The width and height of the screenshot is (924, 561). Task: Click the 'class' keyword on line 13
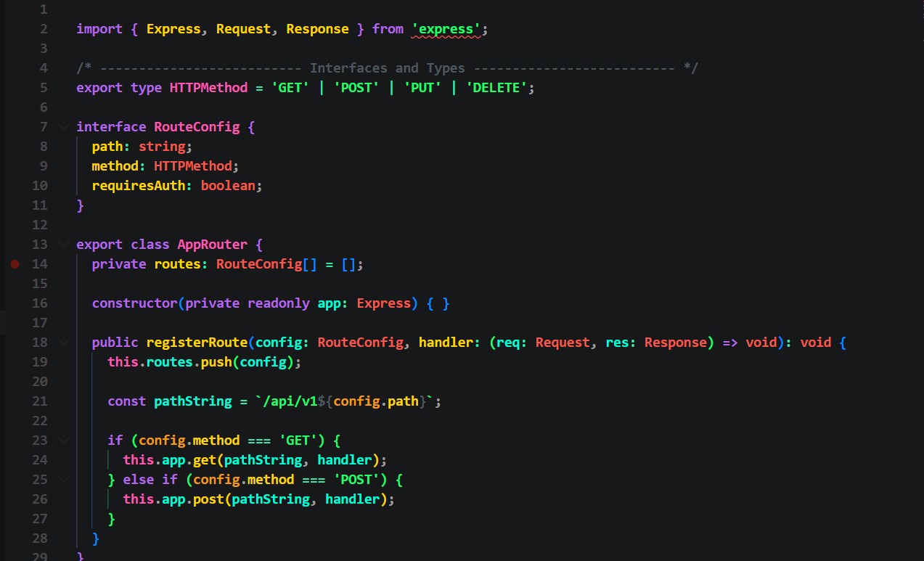click(x=150, y=245)
